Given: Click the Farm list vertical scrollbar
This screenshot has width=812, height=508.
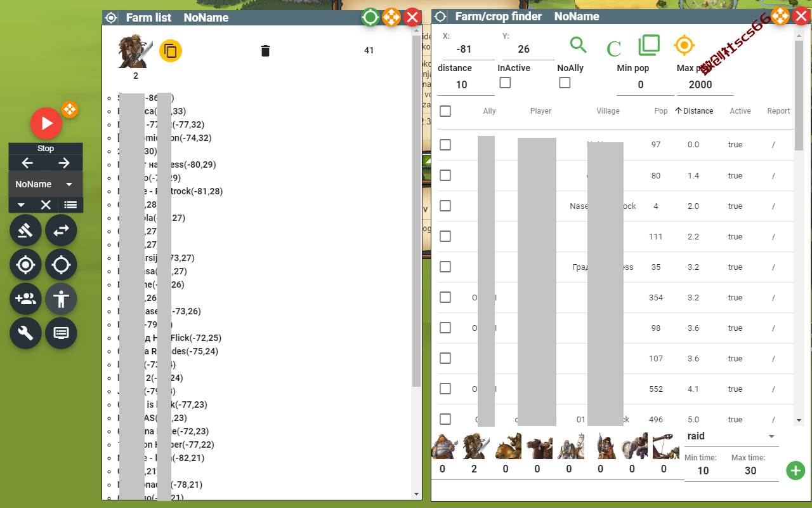Looking at the screenshot, I should [416, 211].
